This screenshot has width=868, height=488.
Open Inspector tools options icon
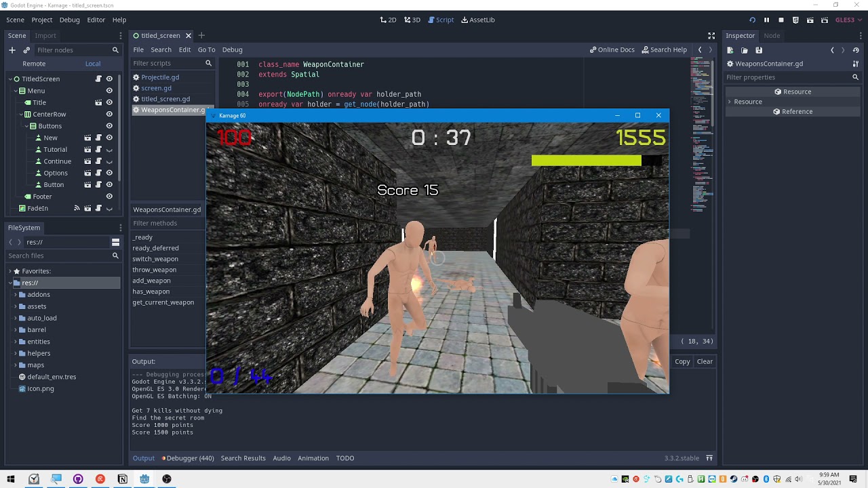(856, 64)
